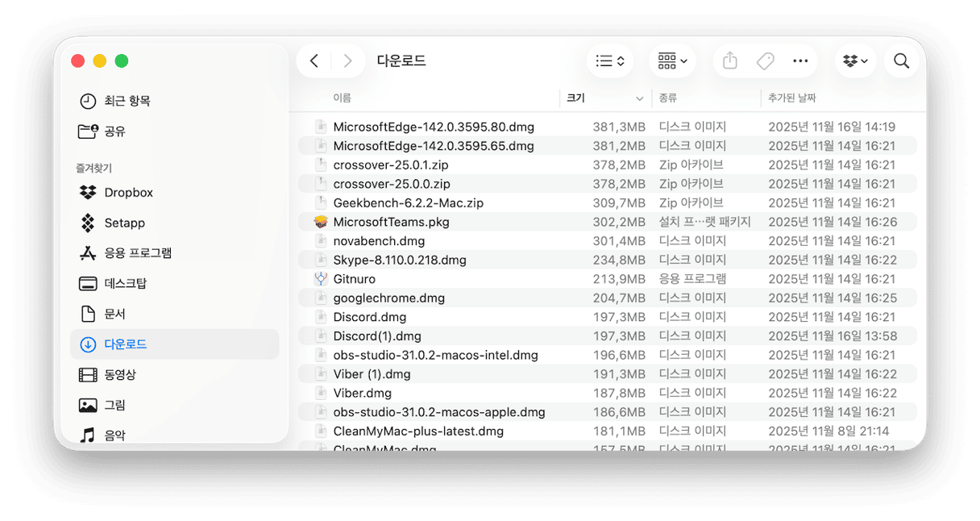Go to 응용 프로그램 in sidebar
Viewport: 980px width, 521px height.
tap(138, 253)
